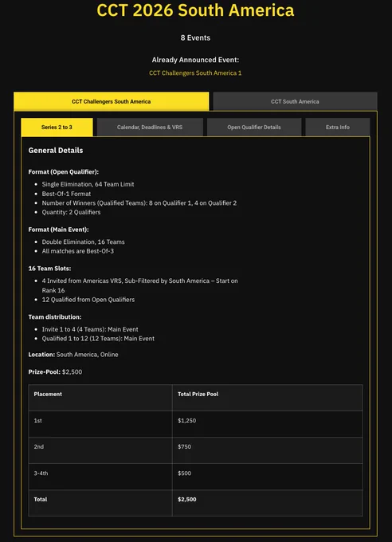The width and height of the screenshot is (392, 542).
Task: Click the 16 Team Slots heading
Action: coord(49,269)
